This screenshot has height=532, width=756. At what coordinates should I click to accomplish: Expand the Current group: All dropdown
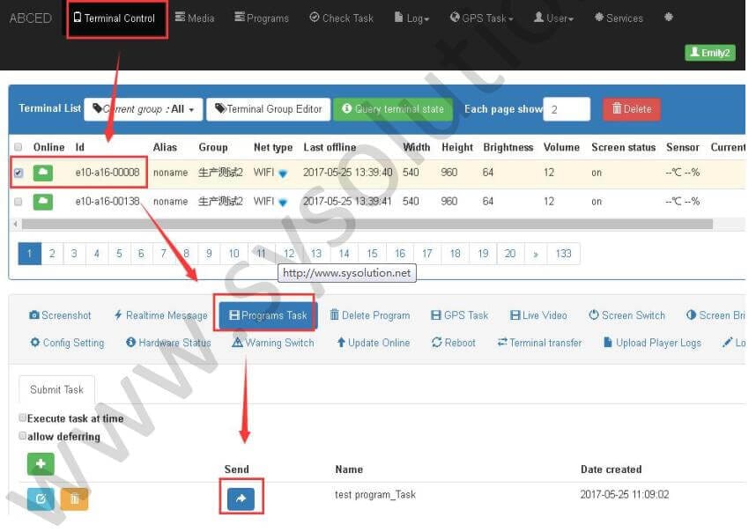click(144, 109)
